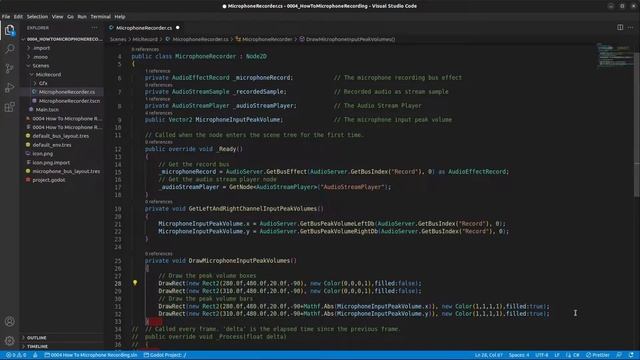Open the Selection menu

37,17
